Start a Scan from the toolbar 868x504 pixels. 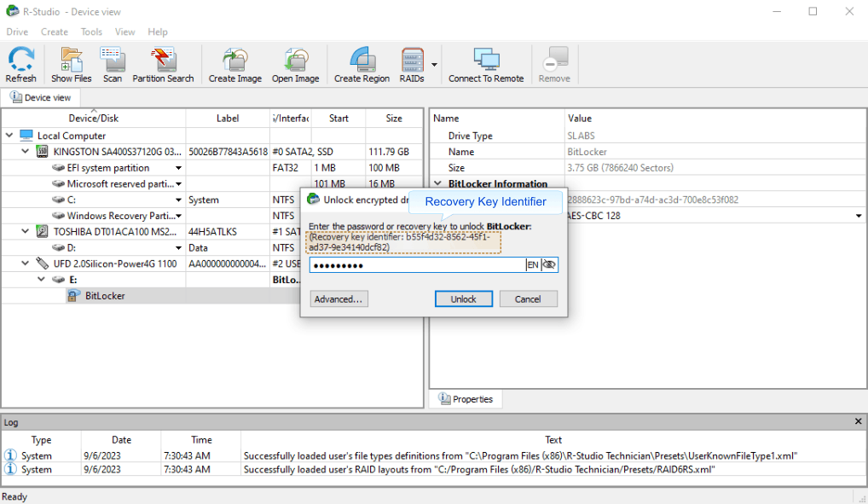click(x=113, y=65)
